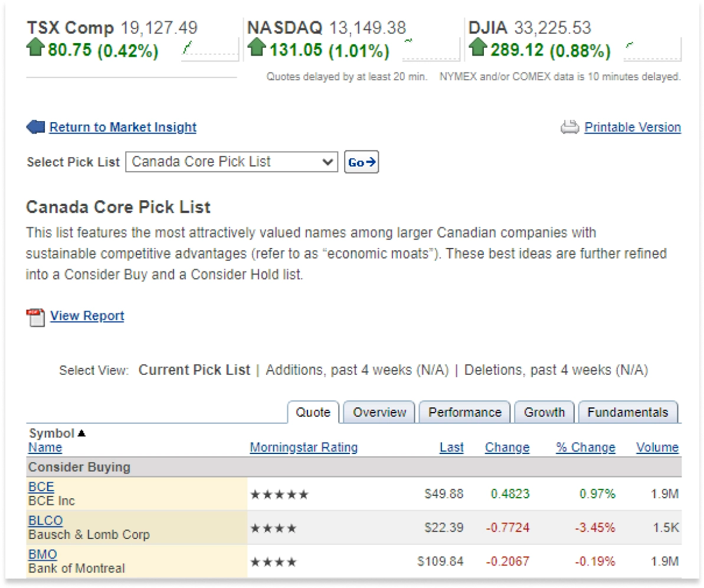Click the blue back arrow icon beside Return to Market Insight

[x=35, y=127]
